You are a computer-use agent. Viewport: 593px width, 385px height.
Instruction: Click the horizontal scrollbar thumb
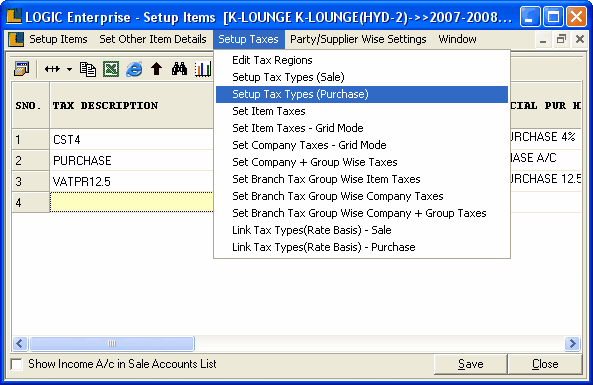112,343
